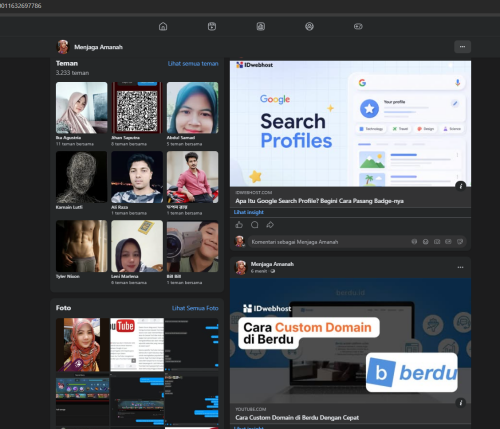Click Lihat insight under Google Search post
Image resolution: width=500 pixels, height=429 pixels.
[x=248, y=212]
